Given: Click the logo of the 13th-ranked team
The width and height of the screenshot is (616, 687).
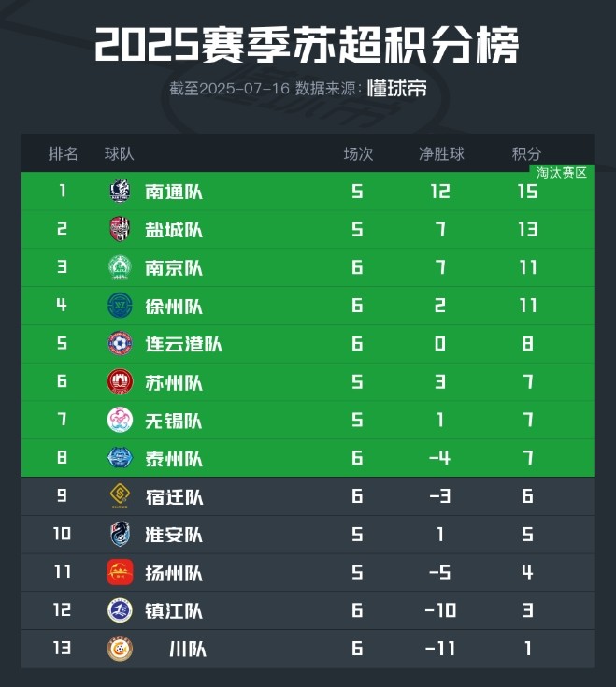Looking at the screenshot, I should pos(121,649).
